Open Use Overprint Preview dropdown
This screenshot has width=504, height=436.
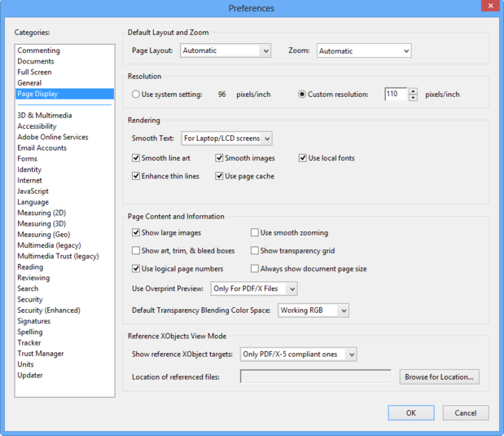[x=253, y=288]
